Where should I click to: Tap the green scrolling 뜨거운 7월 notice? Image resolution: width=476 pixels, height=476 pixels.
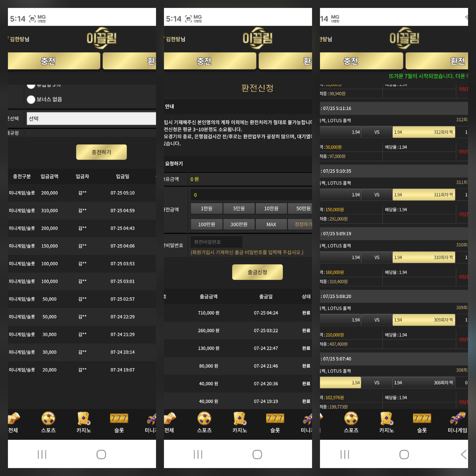point(428,76)
